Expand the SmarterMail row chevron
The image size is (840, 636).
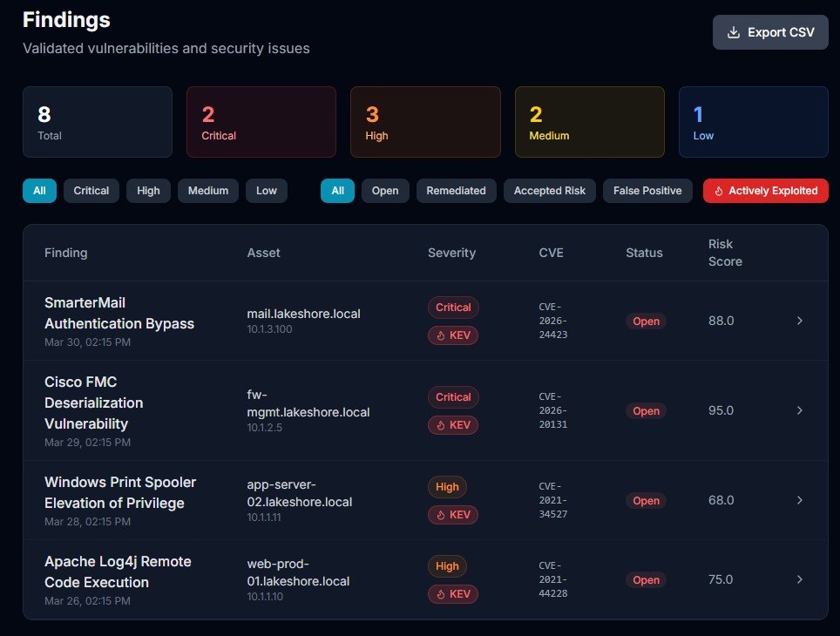(x=799, y=321)
